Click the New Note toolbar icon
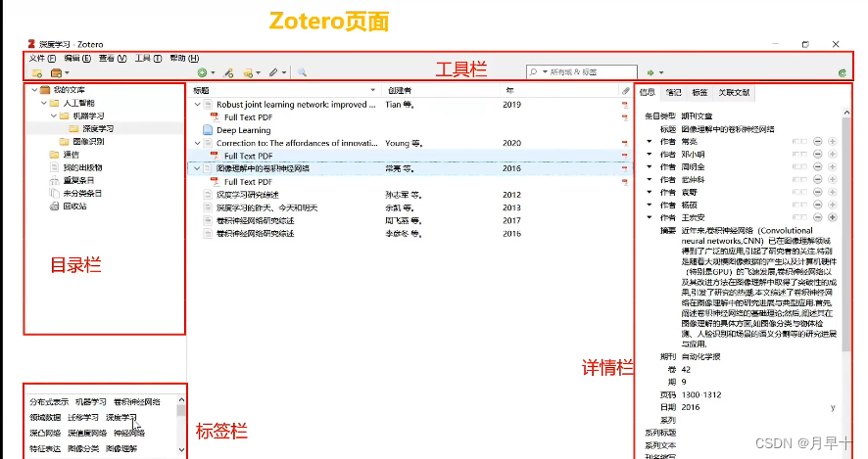Image resolution: width=868 pixels, height=459 pixels. point(248,72)
